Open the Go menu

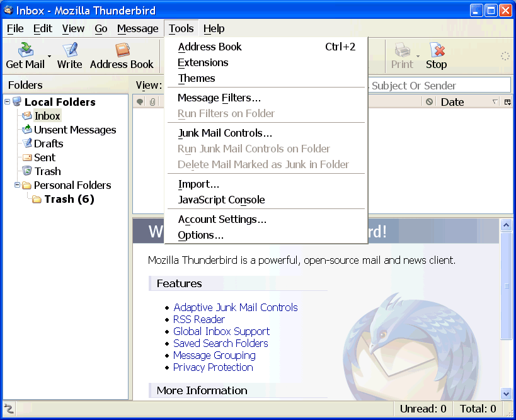click(101, 28)
